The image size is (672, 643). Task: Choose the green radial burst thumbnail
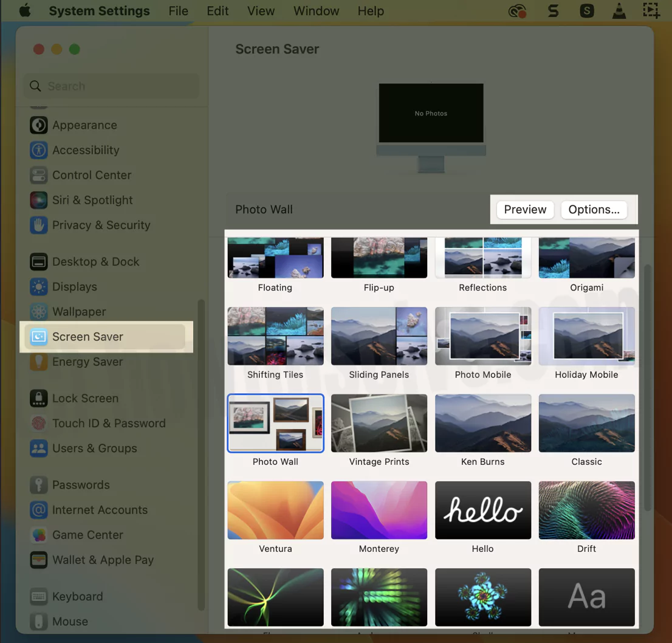coord(379,597)
